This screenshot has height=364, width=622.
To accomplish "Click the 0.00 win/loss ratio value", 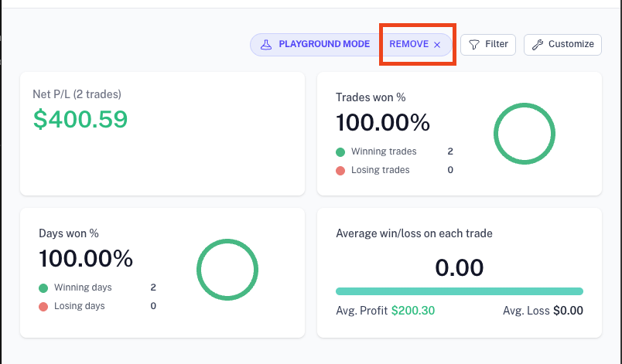I will (460, 267).
